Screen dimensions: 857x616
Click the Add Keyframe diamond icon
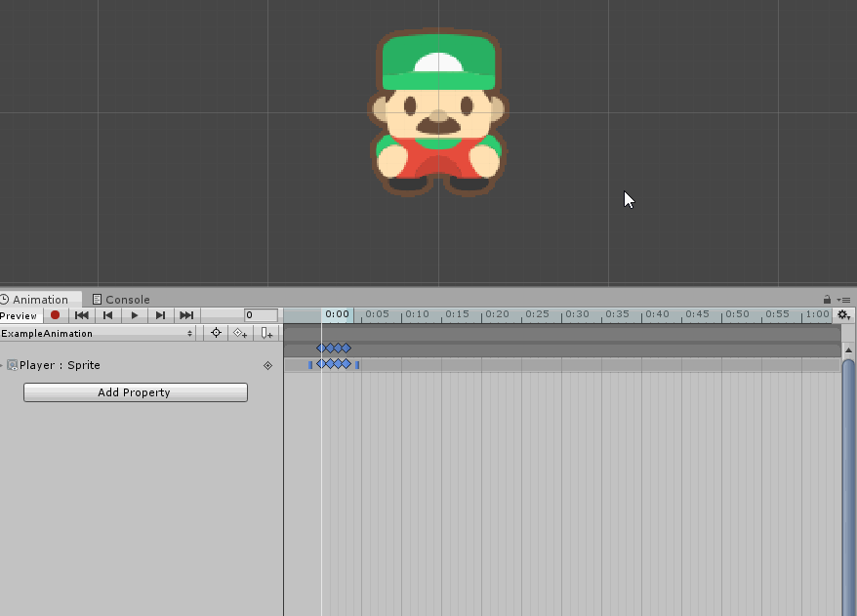pyautogui.click(x=240, y=333)
